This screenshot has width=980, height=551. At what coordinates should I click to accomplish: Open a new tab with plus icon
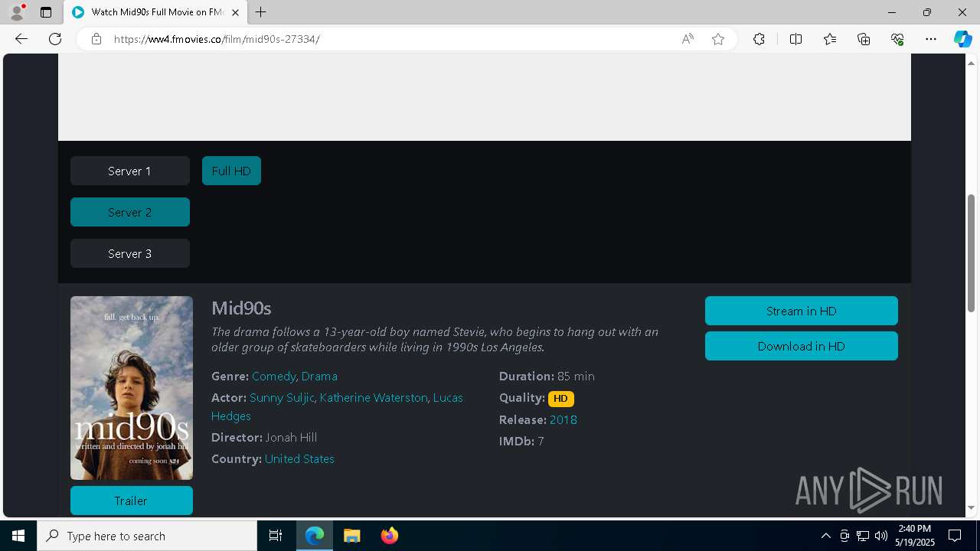click(x=261, y=12)
